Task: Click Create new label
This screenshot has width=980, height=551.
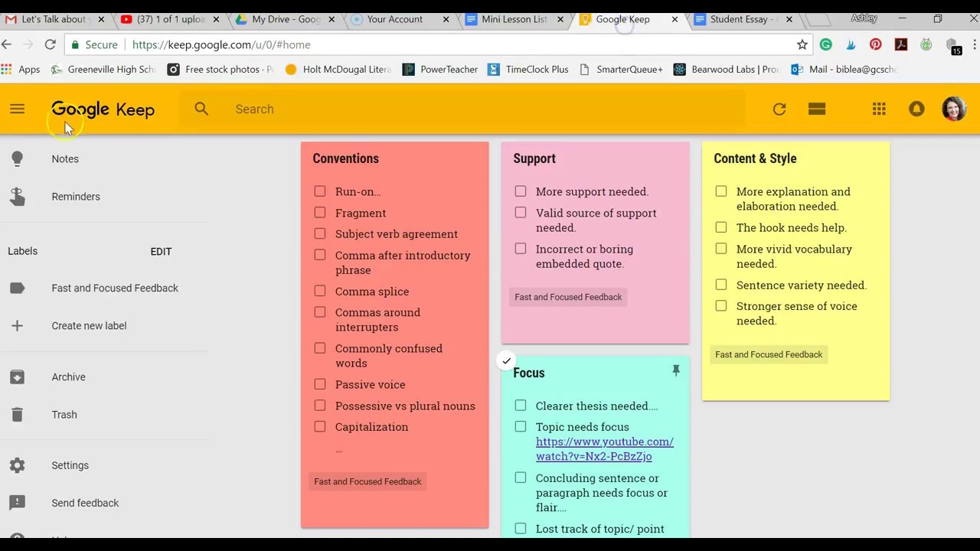Action: [89, 325]
